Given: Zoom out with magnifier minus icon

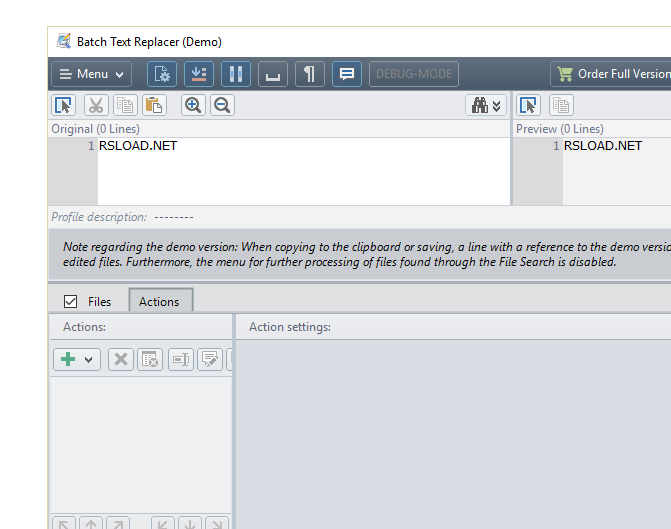Looking at the screenshot, I should (222, 105).
